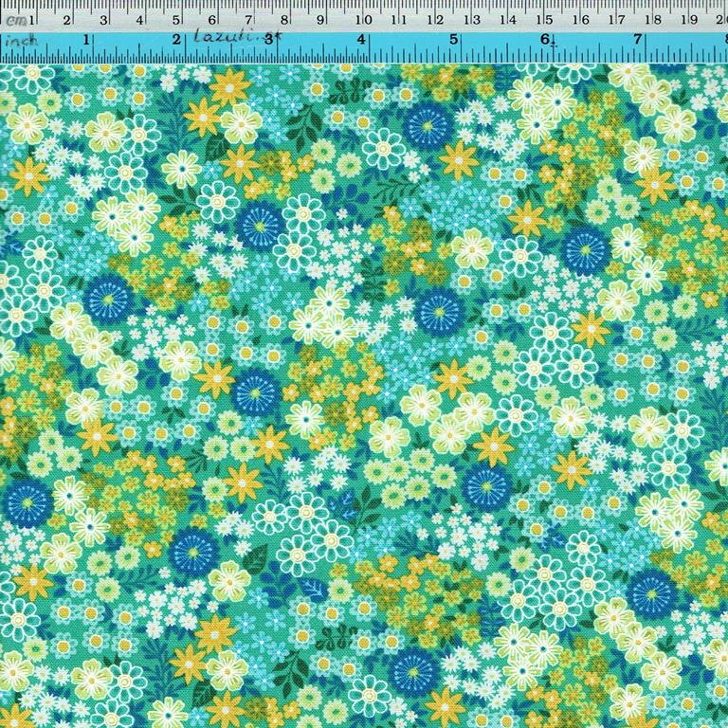Image resolution: width=728 pixels, height=728 pixels.
Task: Click the 17 on the centimeter scale
Action: point(616,20)
